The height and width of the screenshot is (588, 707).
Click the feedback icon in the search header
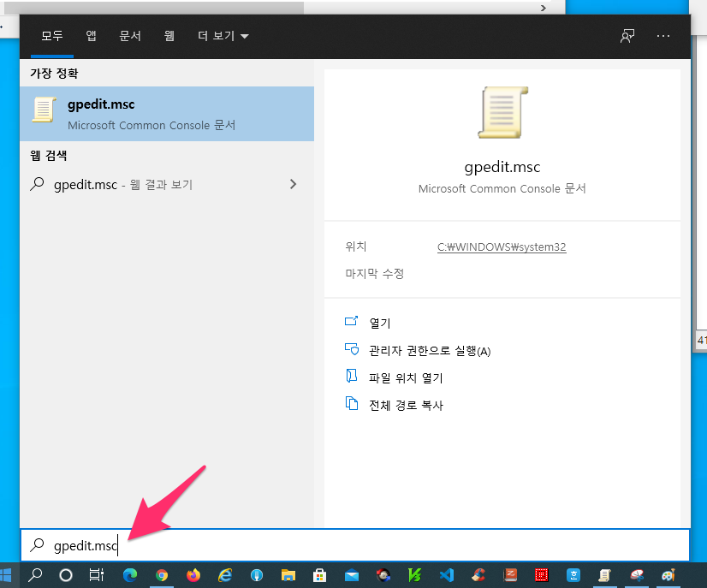[x=627, y=36]
